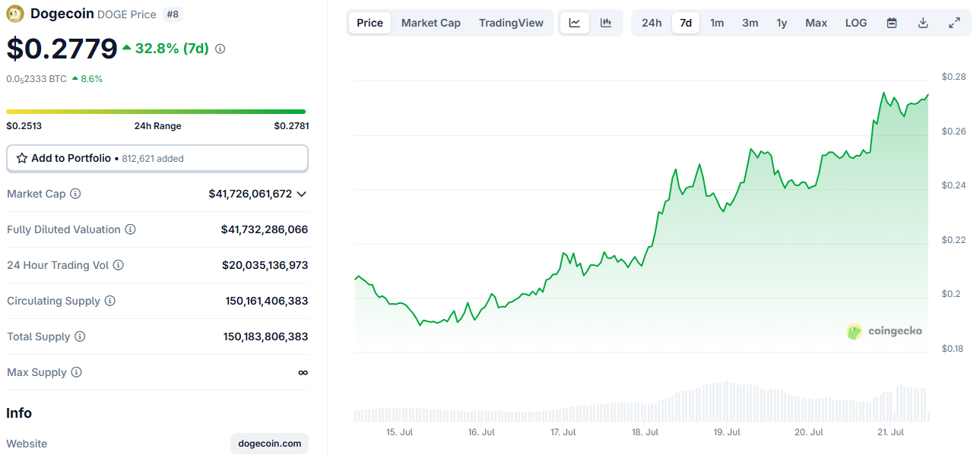
Task: Click the 18. Jul date axis label
Action: 645,432
